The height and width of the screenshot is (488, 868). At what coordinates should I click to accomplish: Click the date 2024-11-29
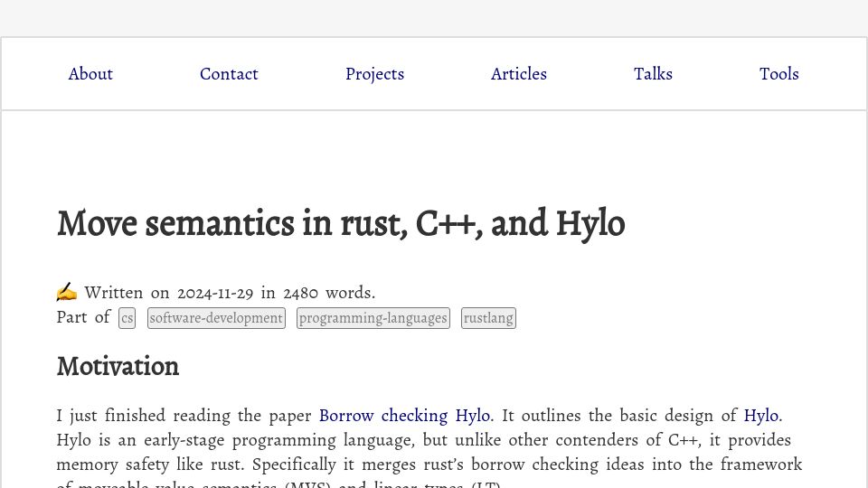point(215,293)
